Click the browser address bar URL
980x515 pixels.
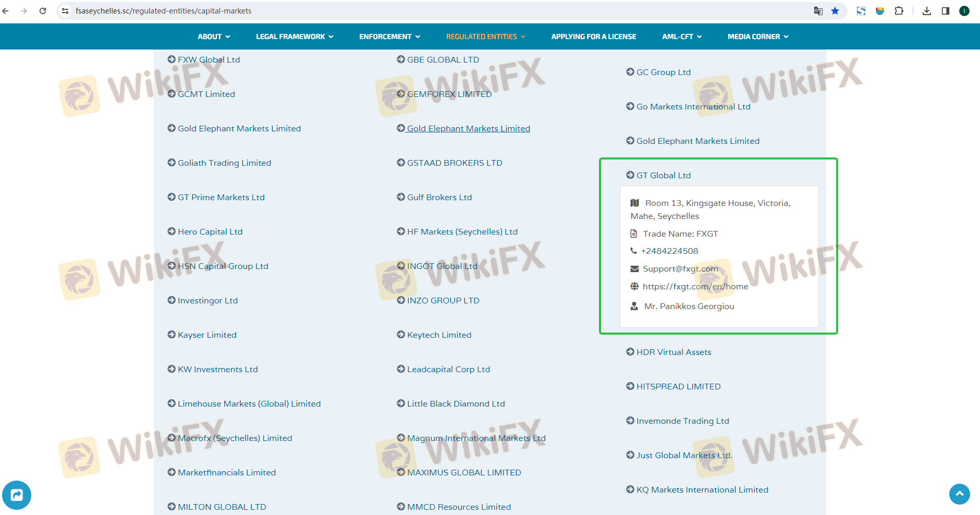(163, 11)
